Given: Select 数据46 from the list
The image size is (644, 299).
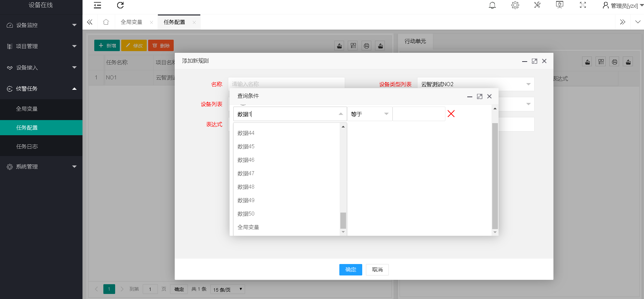Looking at the screenshot, I should coord(287,160).
